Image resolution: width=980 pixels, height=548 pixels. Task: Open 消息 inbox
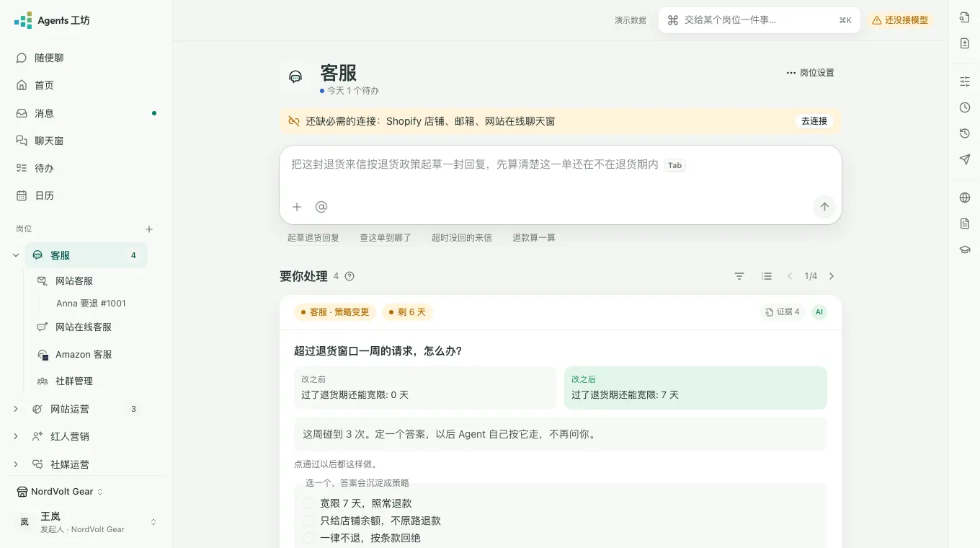86,113
